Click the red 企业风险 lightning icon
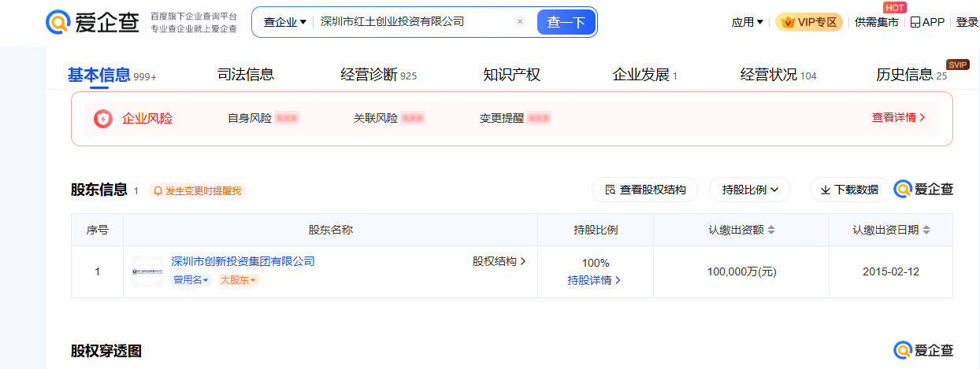This screenshot has height=369, width=980. pyautogui.click(x=103, y=118)
